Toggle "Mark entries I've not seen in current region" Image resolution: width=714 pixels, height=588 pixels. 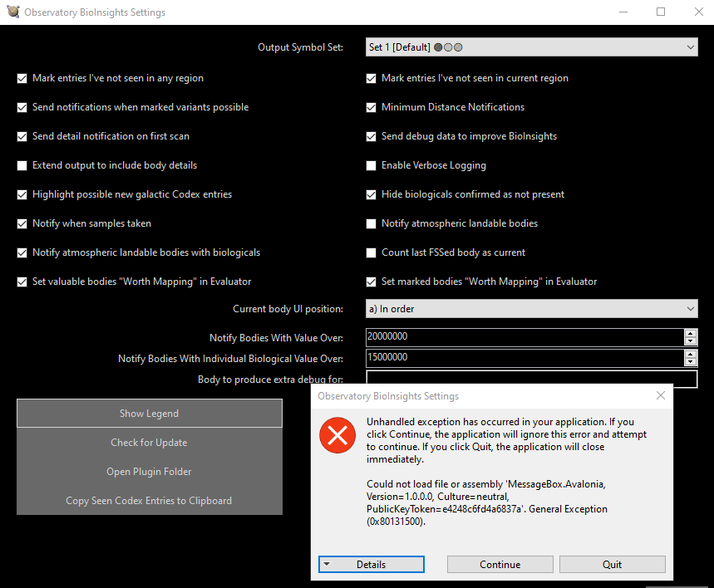pos(371,78)
